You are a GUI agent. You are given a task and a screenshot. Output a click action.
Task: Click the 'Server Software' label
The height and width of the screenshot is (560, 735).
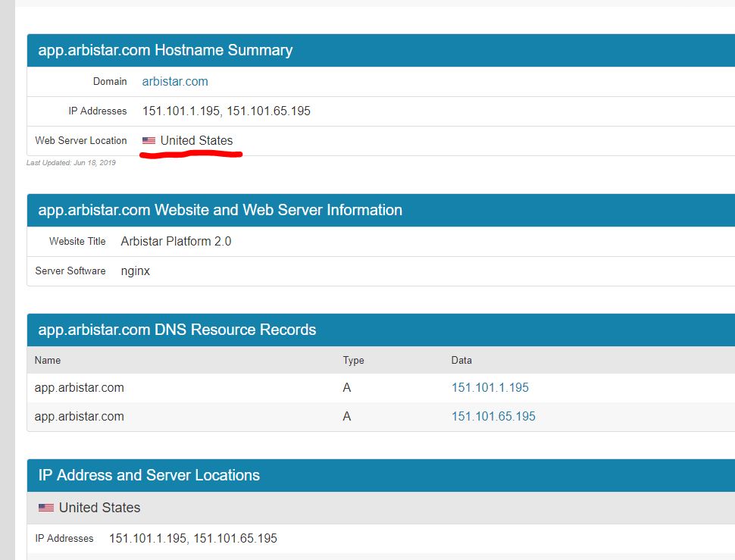[70, 271]
